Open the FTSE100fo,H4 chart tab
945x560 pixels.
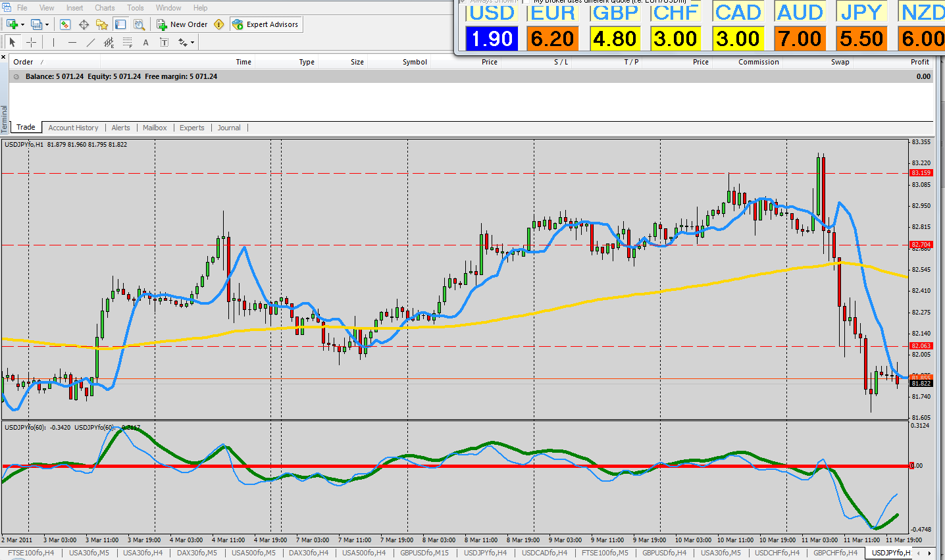31,553
